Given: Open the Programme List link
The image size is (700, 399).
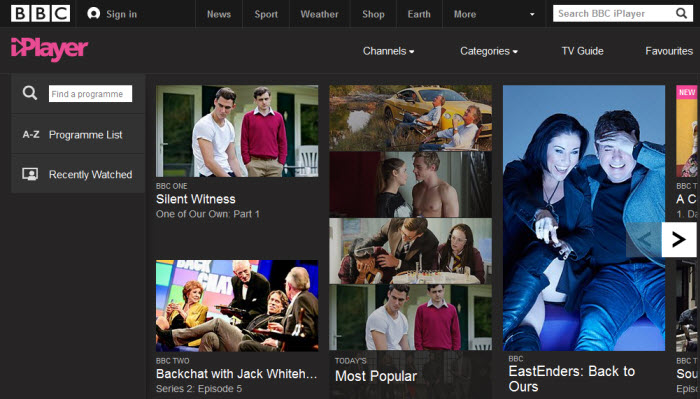Looking at the screenshot, I should click(x=85, y=134).
